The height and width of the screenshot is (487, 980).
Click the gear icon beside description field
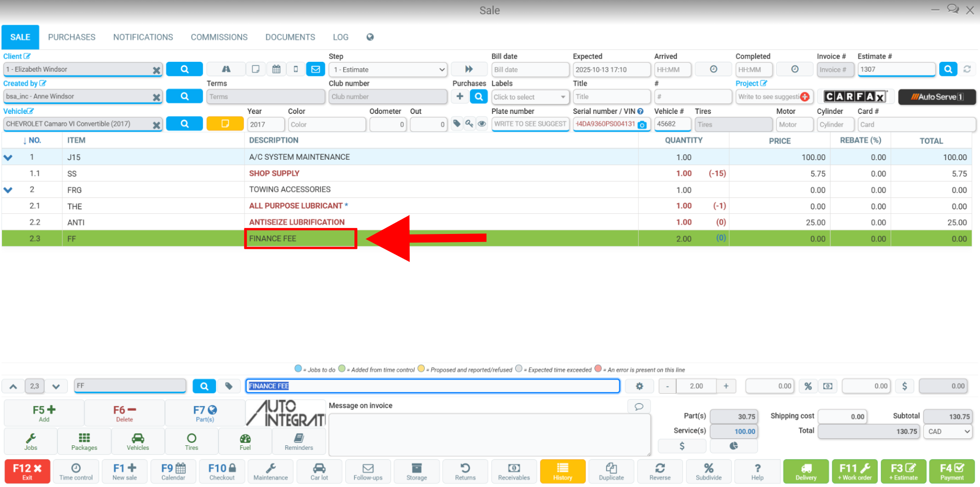pyautogui.click(x=639, y=386)
